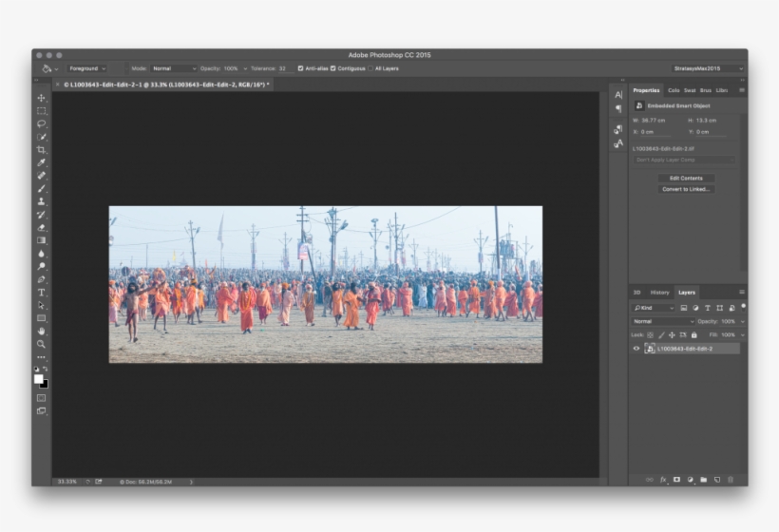Select the Gradient tool

coord(42,240)
